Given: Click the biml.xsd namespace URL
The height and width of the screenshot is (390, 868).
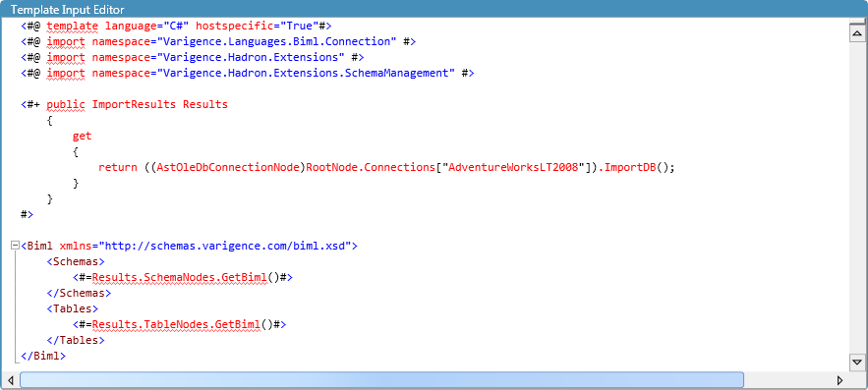Looking at the screenshot, I should click(224, 246).
